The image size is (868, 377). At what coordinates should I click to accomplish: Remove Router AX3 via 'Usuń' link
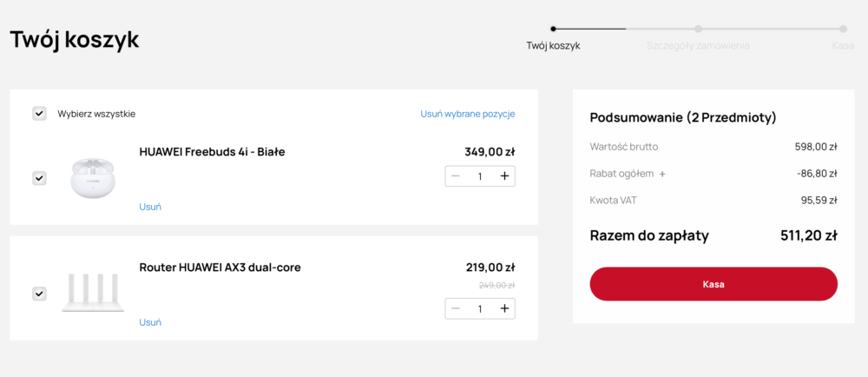pyautogui.click(x=150, y=322)
